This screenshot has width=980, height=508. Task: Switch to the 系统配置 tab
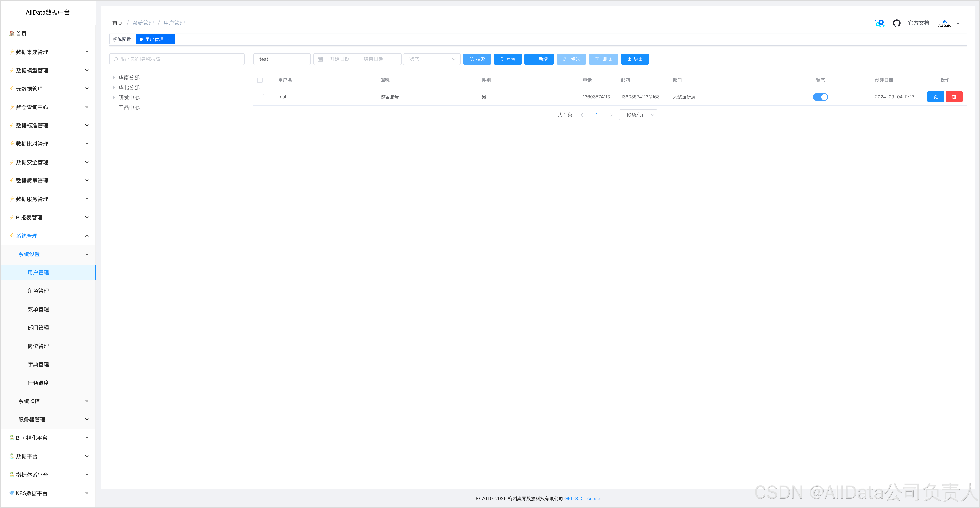[121, 40]
